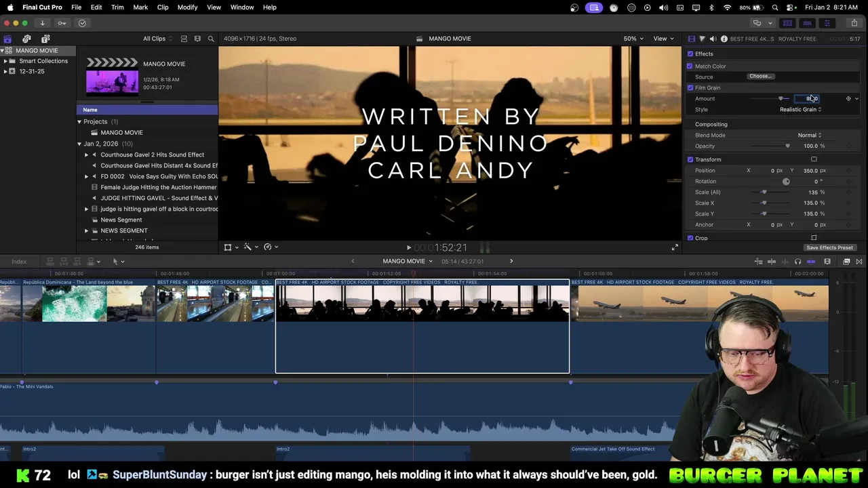Expand the NEWS SEGMENT clip row

[x=87, y=230]
